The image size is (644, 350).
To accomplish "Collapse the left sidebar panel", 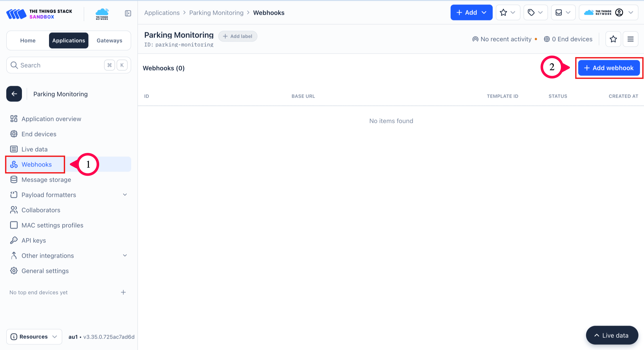I will (128, 13).
